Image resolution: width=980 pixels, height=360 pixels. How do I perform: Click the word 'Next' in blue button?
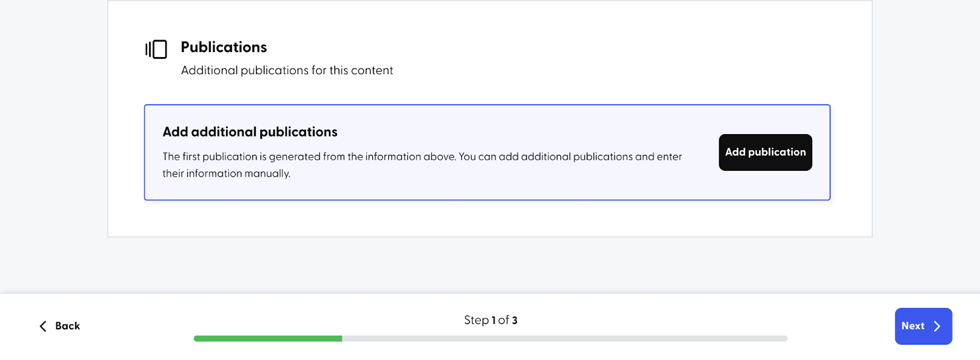913,326
